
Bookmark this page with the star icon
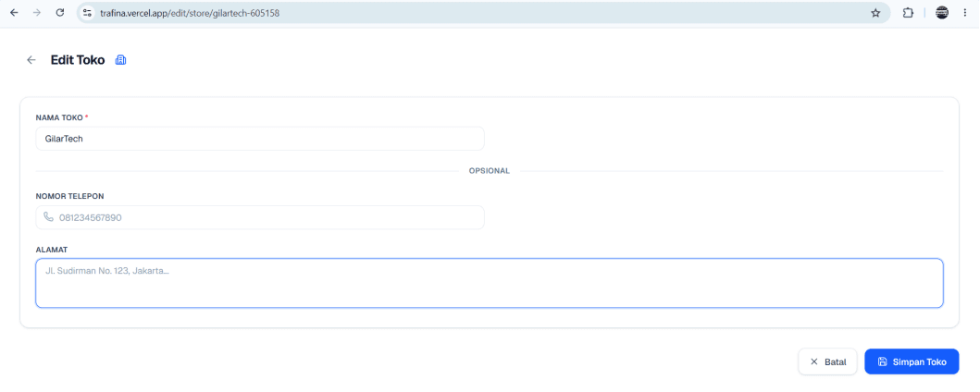pyautogui.click(x=875, y=13)
